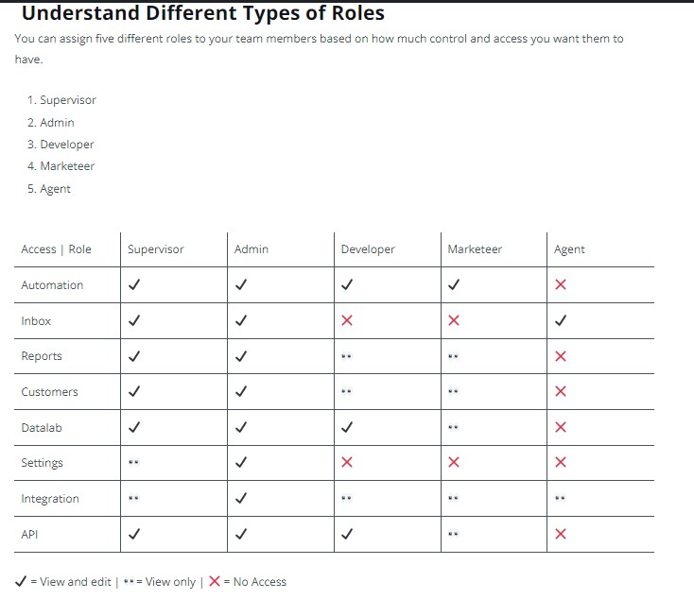This screenshot has width=694, height=616.
Task: Click the Developer Inbox no-access X icon
Action: [347, 321]
